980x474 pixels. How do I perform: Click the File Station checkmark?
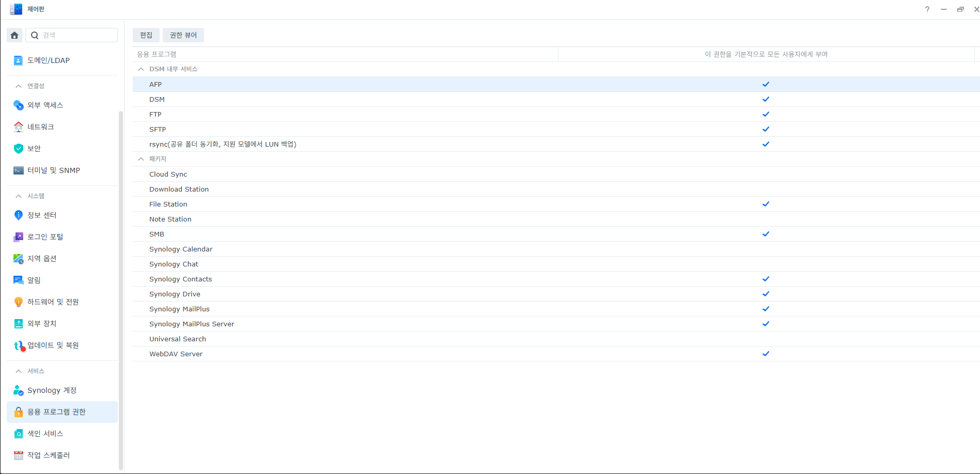[766, 204]
